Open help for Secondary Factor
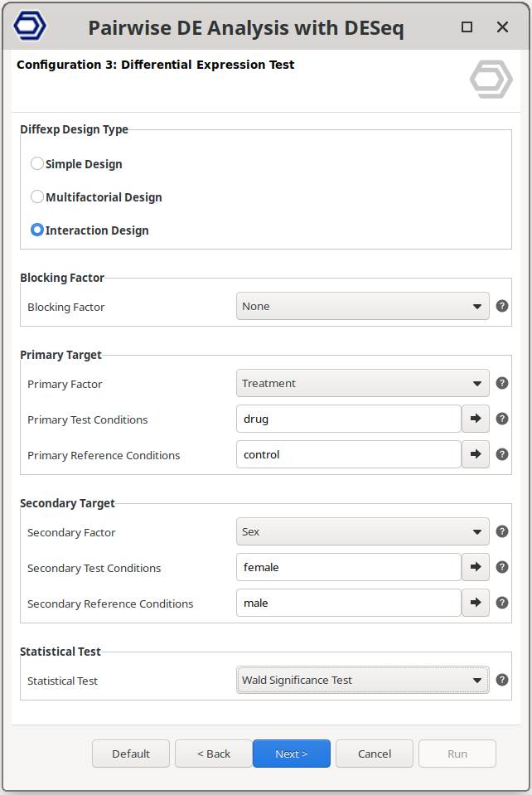The image size is (532, 795). (502, 531)
